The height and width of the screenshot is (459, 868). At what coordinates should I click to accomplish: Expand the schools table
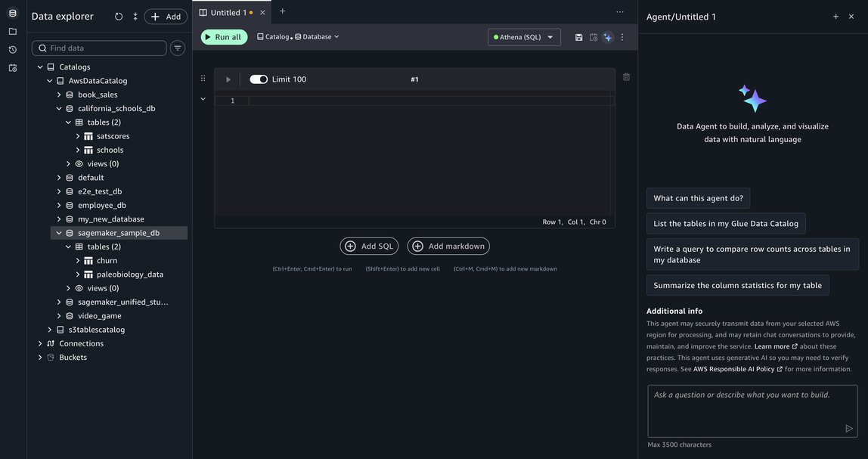coord(77,150)
